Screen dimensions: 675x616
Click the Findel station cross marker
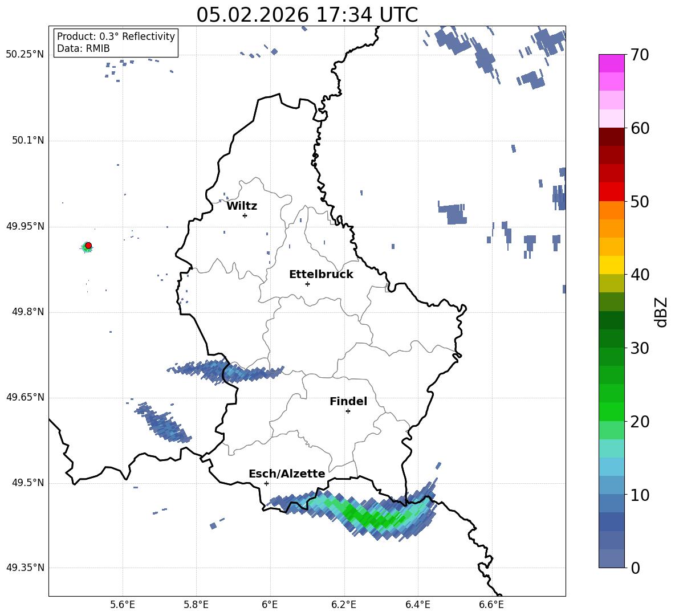[x=348, y=411]
